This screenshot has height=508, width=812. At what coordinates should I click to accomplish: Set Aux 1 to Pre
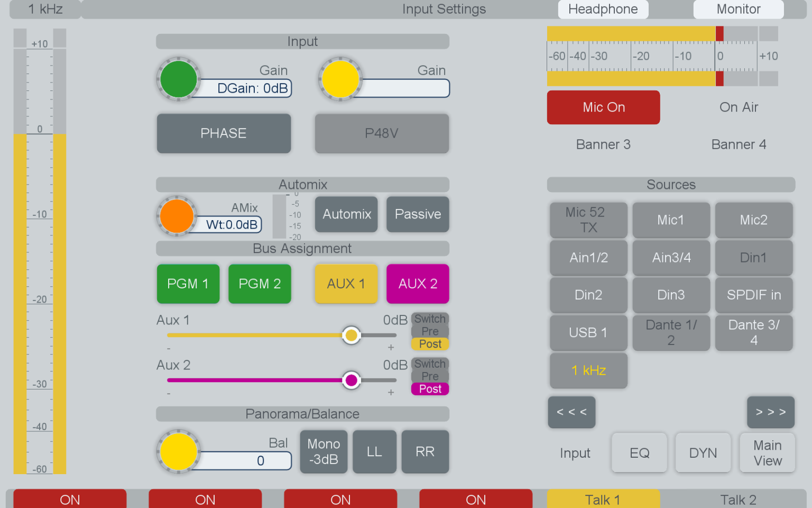coord(430,331)
